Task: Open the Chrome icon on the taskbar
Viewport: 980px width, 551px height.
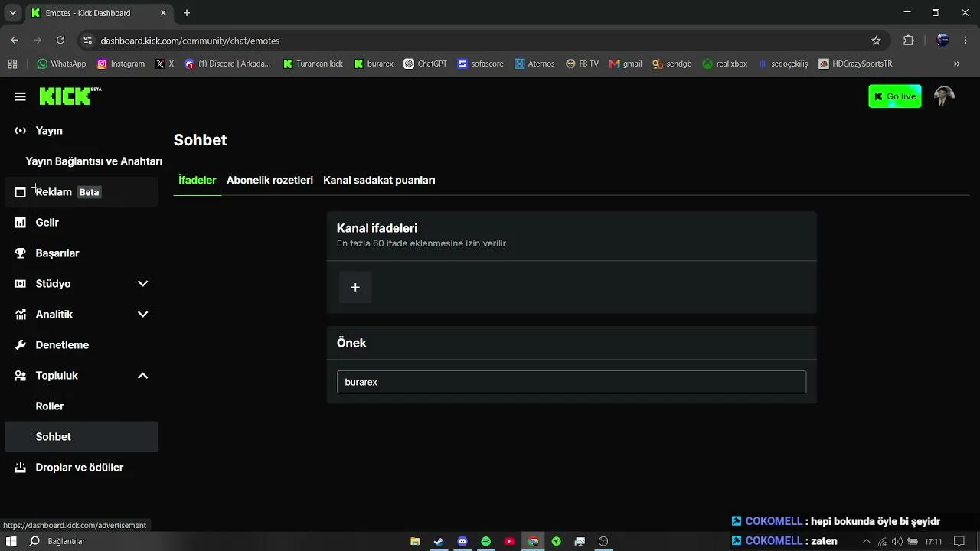Action: pos(533,541)
